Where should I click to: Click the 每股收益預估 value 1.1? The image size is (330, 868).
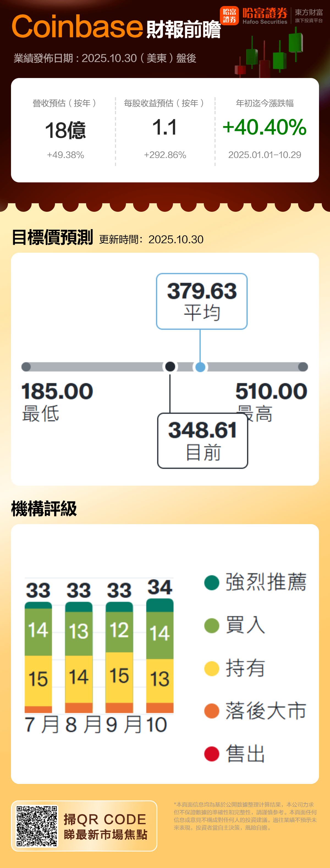pos(165,127)
